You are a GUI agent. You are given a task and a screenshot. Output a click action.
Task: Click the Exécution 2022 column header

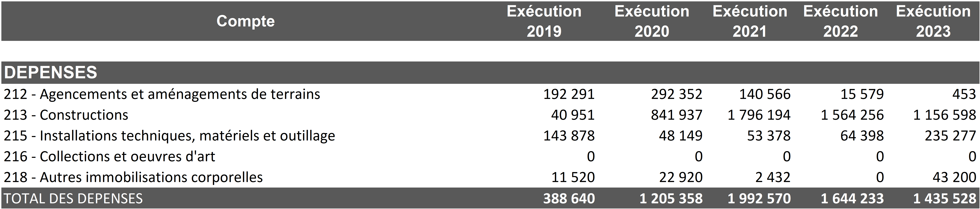click(x=840, y=21)
